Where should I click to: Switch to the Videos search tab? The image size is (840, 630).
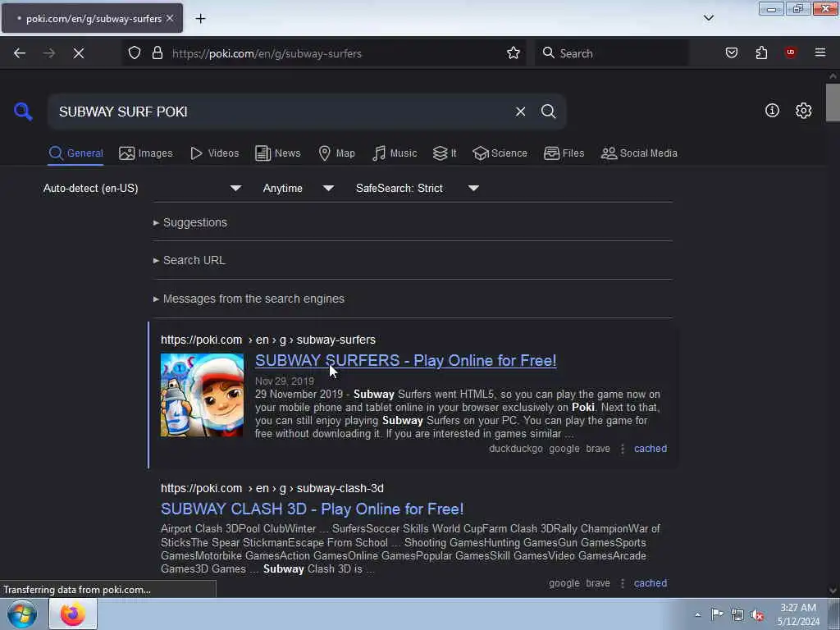pyautogui.click(x=214, y=153)
